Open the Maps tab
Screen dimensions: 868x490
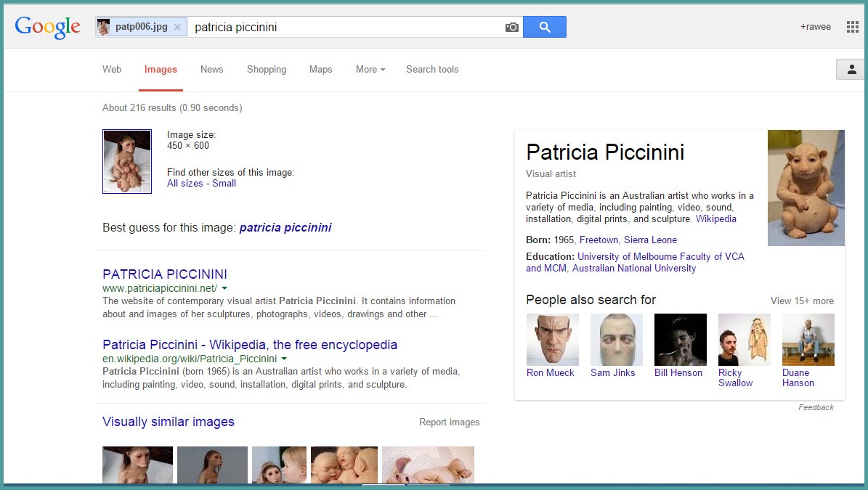tap(320, 69)
